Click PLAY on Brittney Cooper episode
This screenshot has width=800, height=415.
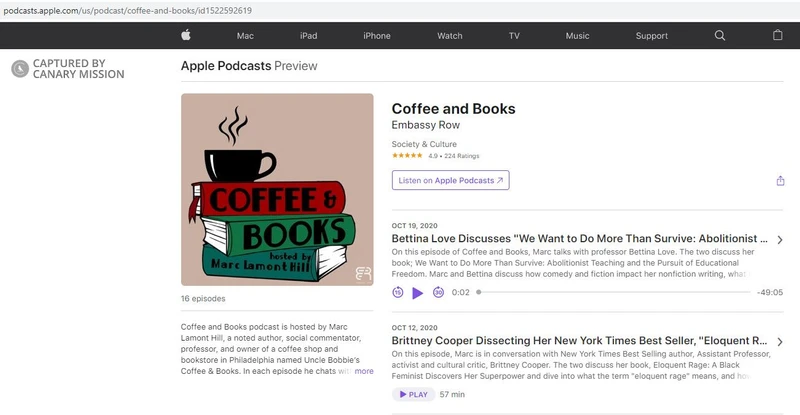(413, 395)
